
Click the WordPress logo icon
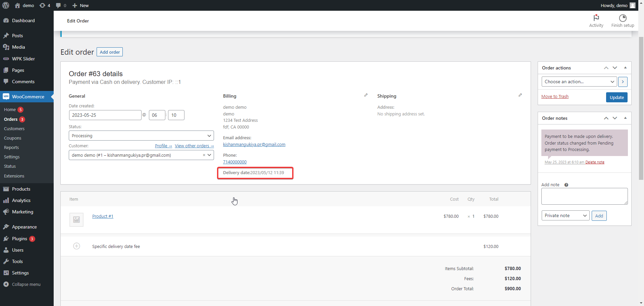tap(6, 5)
